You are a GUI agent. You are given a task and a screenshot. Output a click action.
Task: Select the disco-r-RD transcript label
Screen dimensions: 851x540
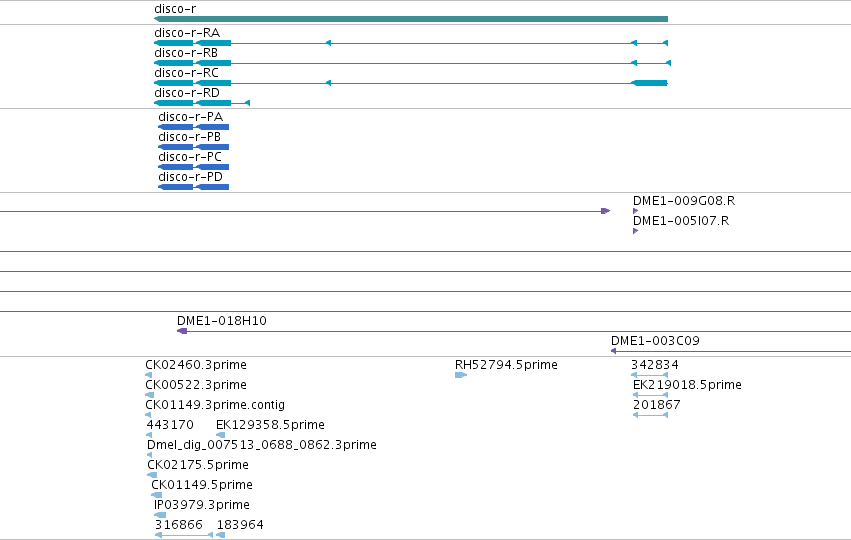tap(187, 93)
